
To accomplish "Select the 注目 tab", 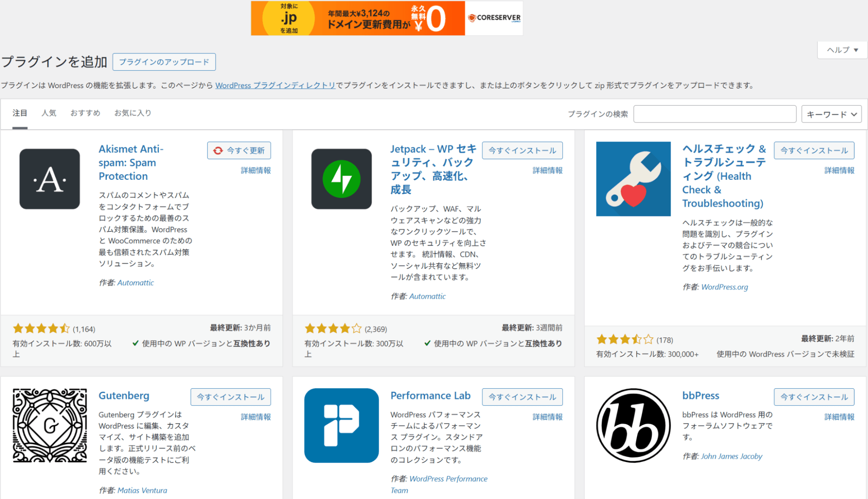I will tap(19, 113).
